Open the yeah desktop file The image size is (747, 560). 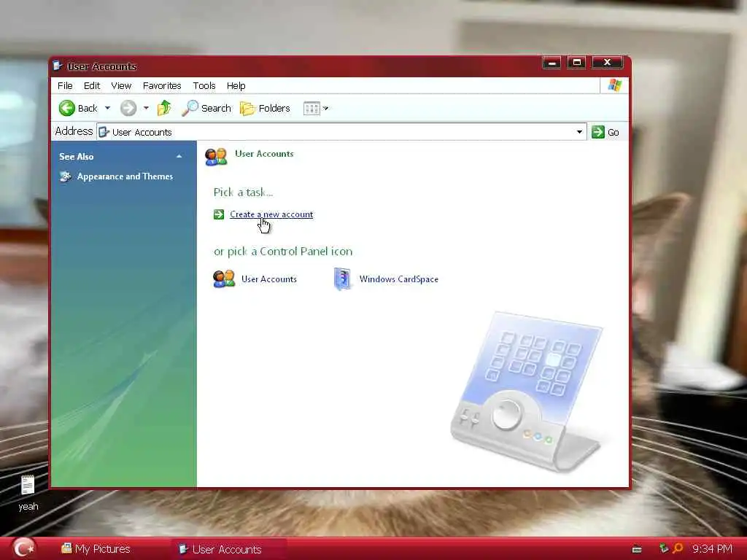28,493
